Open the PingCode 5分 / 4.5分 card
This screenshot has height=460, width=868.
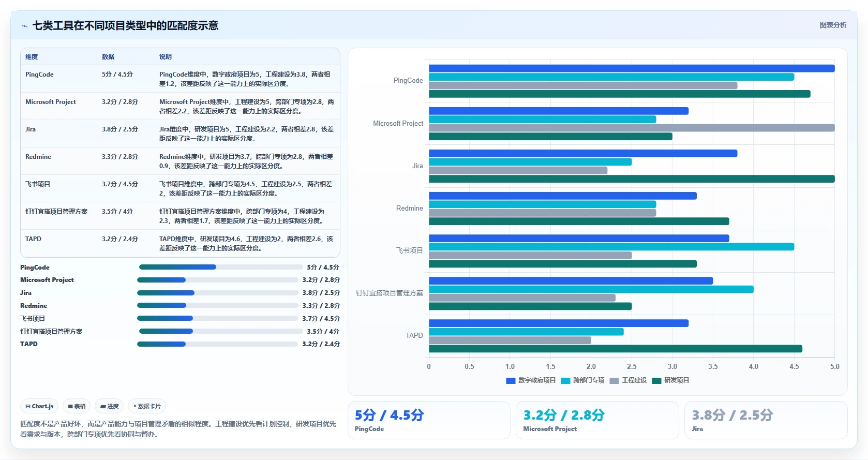pos(429,420)
